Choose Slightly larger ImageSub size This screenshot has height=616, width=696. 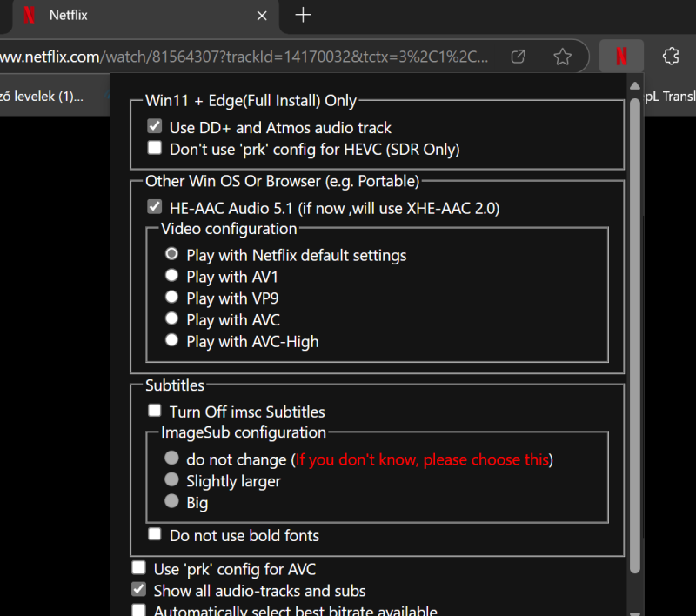coord(172,479)
